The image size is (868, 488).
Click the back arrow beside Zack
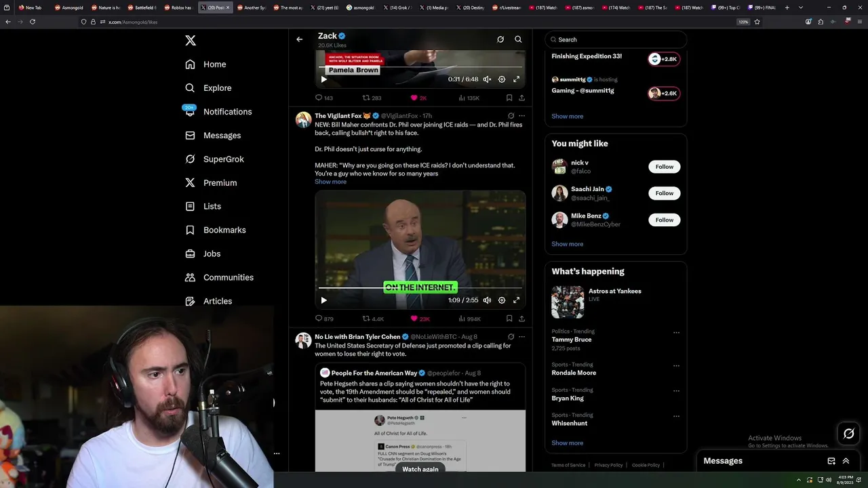coord(299,39)
